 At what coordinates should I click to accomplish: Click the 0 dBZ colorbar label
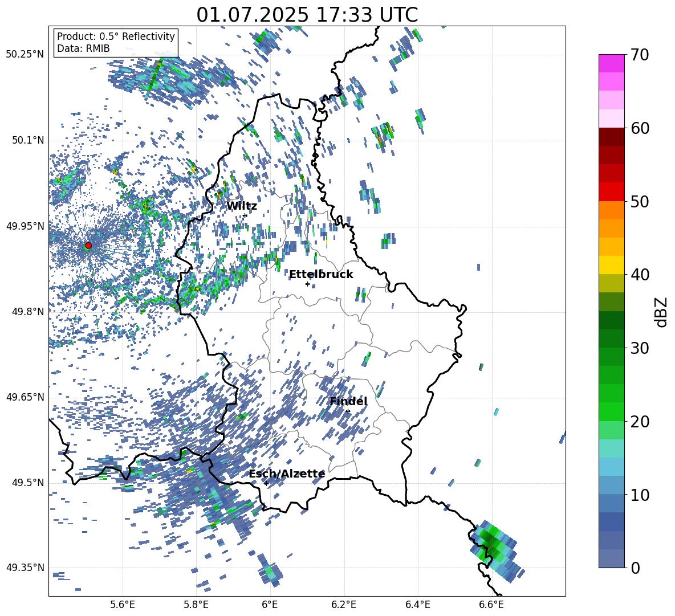tap(635, 568)
